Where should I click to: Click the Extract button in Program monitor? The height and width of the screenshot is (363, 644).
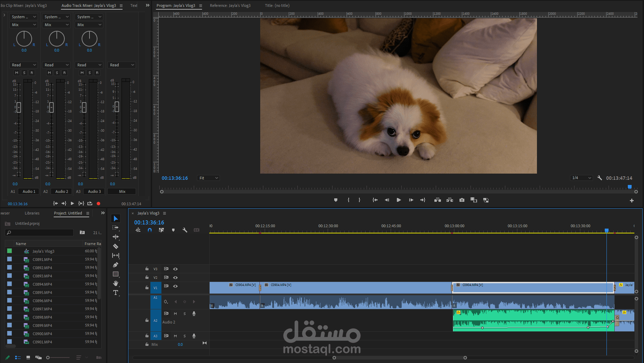(450, 200)
